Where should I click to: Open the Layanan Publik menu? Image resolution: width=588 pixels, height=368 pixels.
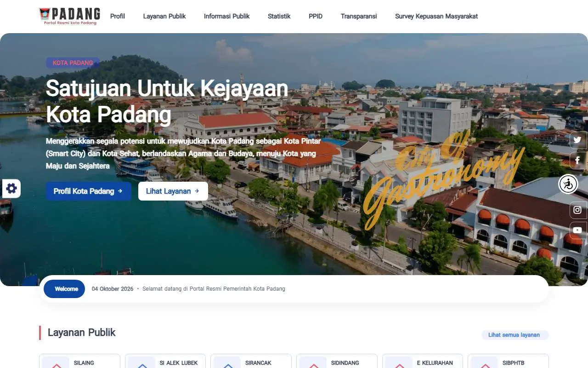(x=164, y=16)
